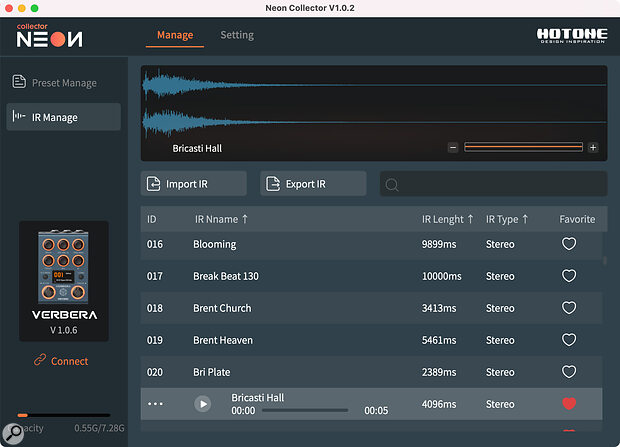Select the Break Beat 130 row name
The width and height of the screenshot is (620, 447).
pos(226,276)
